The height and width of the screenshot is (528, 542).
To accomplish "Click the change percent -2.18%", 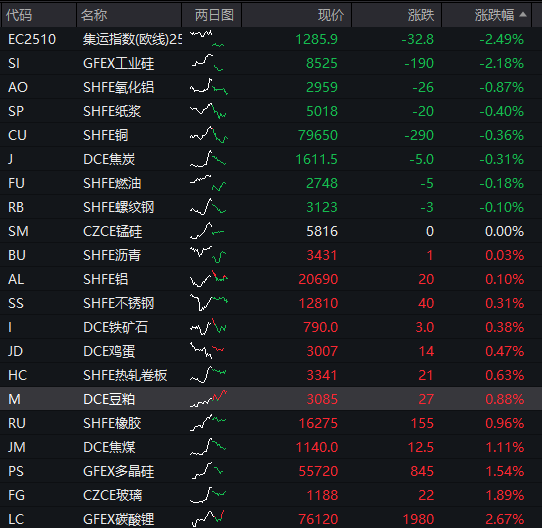I will [x=501, y=63].
